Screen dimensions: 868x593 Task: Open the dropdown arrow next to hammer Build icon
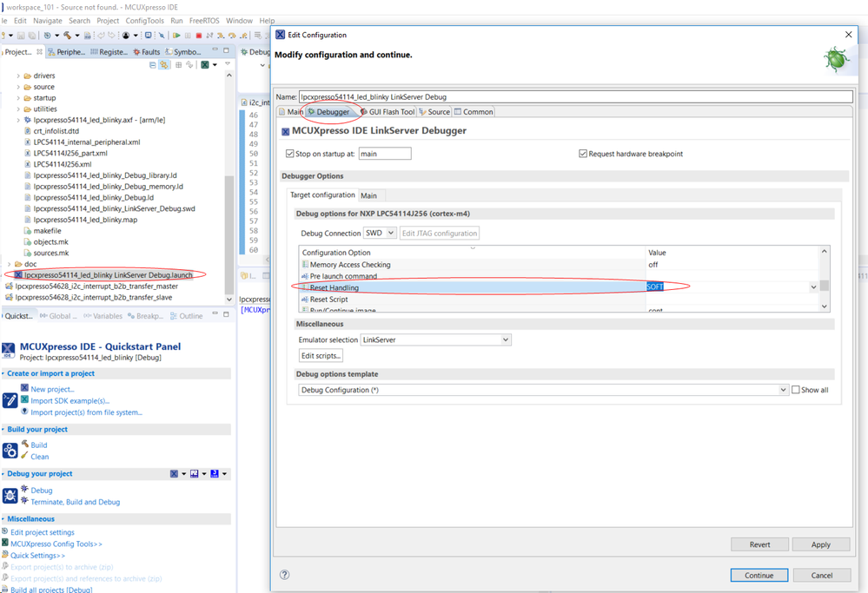tap(77, 36)
